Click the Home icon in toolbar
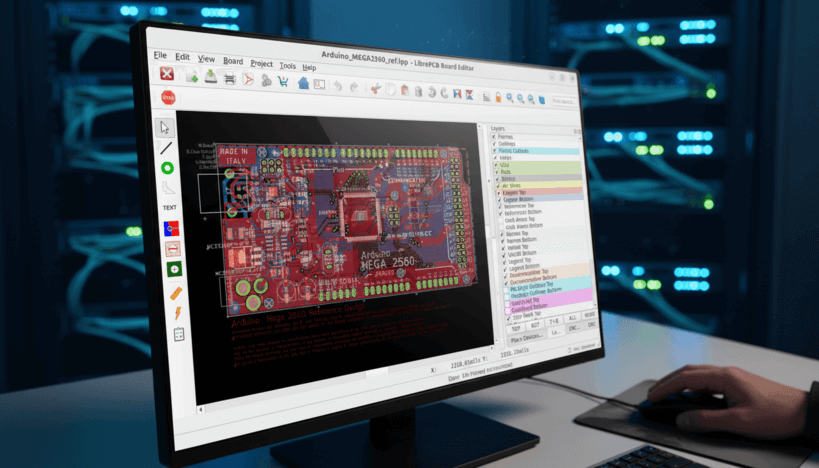Viewport: 819px width, 468px height. tap(304, 82)
